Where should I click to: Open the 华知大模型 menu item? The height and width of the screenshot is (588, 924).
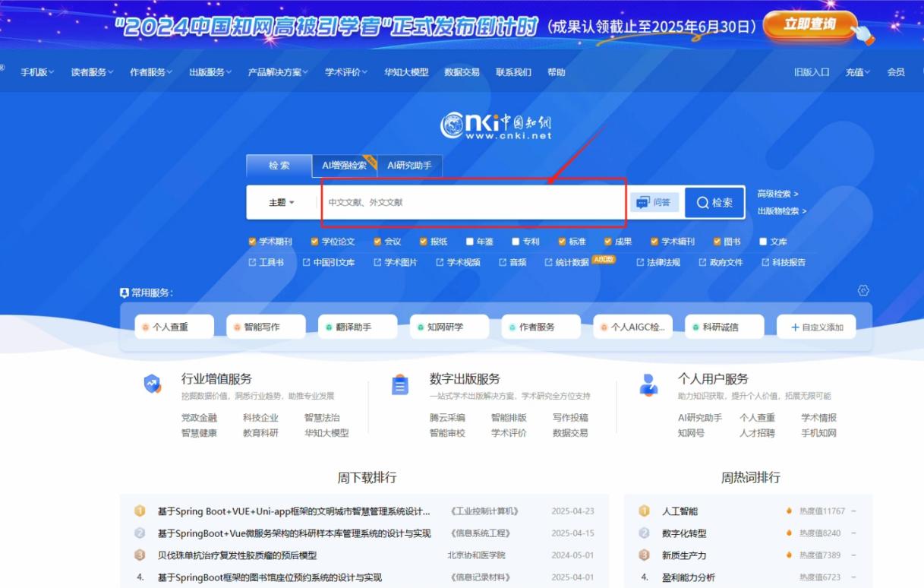click(406, 72)
